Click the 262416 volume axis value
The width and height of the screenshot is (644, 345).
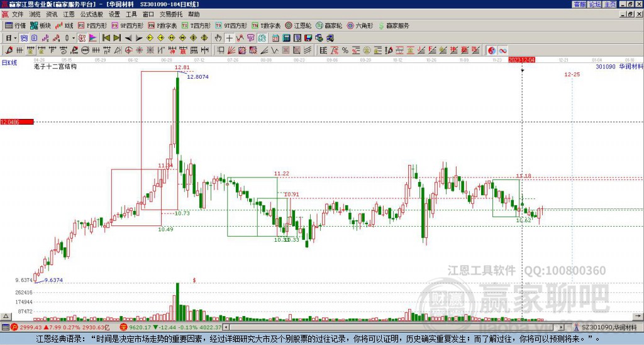point(24,292)
